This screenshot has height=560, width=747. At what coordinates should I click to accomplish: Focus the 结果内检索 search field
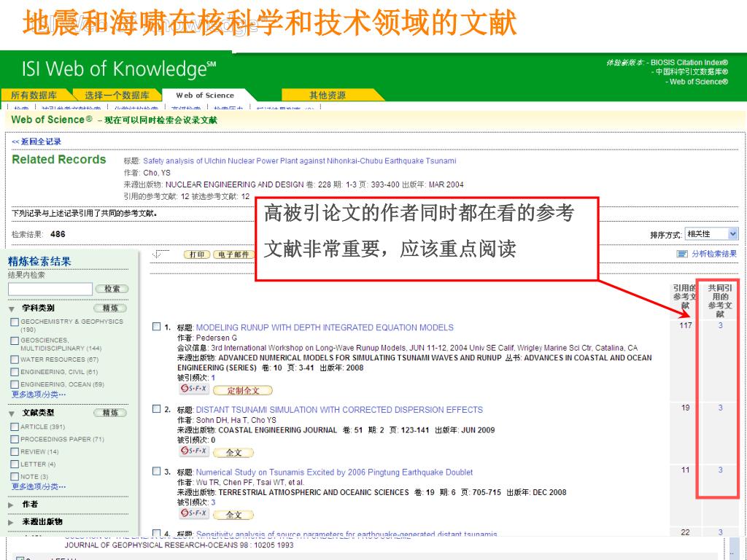click(50, 289)
